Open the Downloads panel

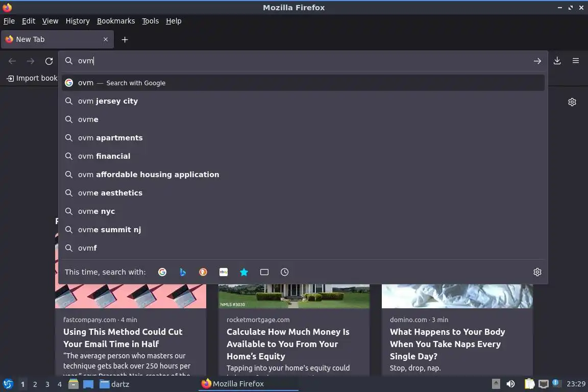click(557, 61)
